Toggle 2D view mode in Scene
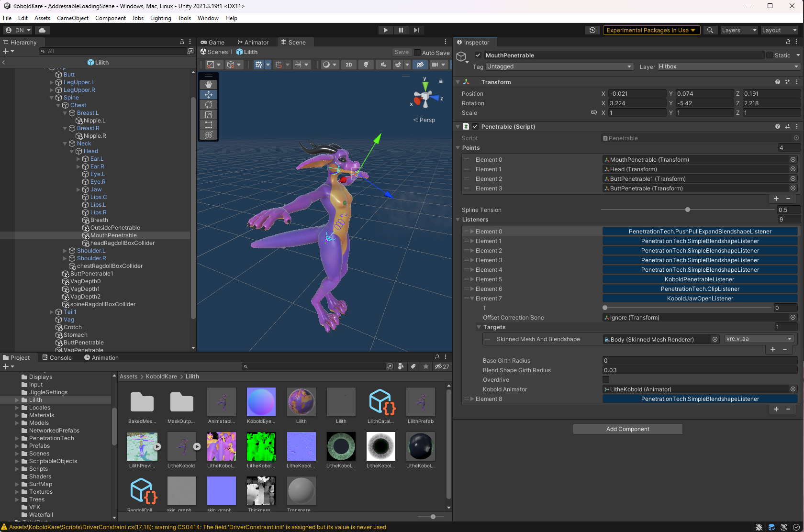Viewport: 804px width, 532px height. [x=349, y=65]
